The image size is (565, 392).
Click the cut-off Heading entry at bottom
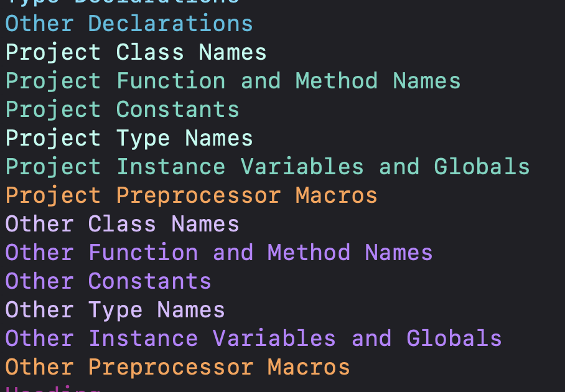(x=53, y=389)
